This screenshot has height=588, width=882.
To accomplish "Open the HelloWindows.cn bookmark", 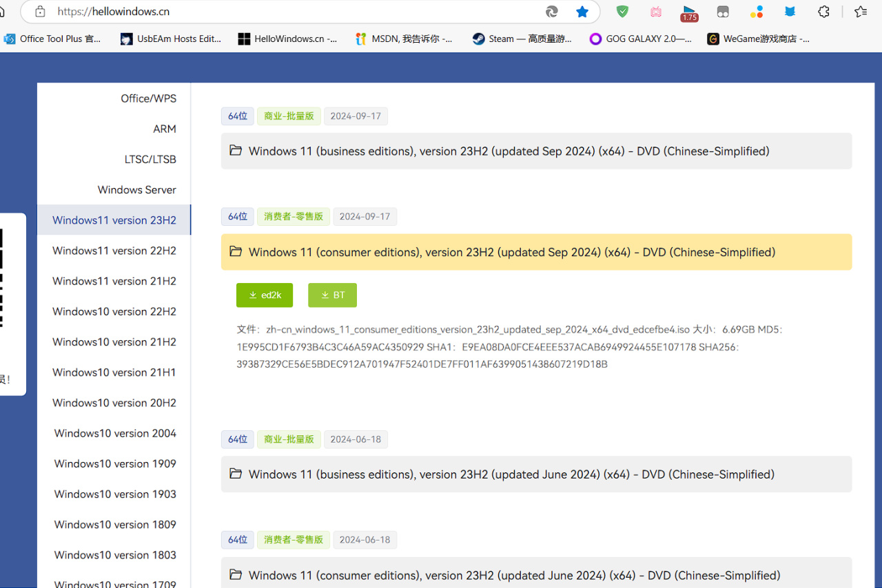I will 288,39.
